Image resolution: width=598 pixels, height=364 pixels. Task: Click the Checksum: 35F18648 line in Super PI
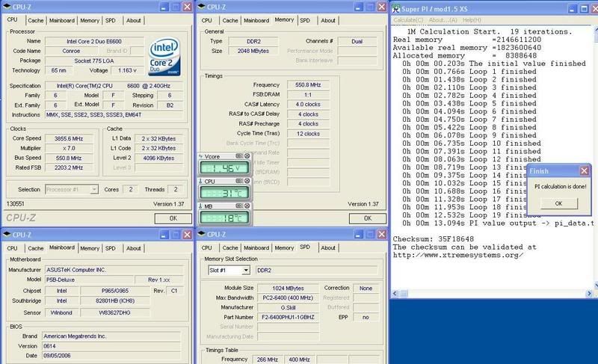pos(434,239)
